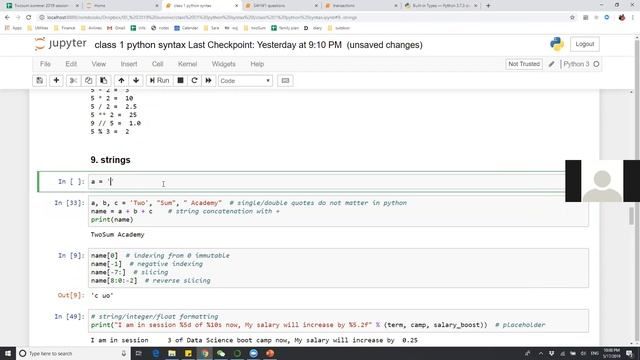Open Windows Start menu

pyautogui.click(x=8, y=353)
